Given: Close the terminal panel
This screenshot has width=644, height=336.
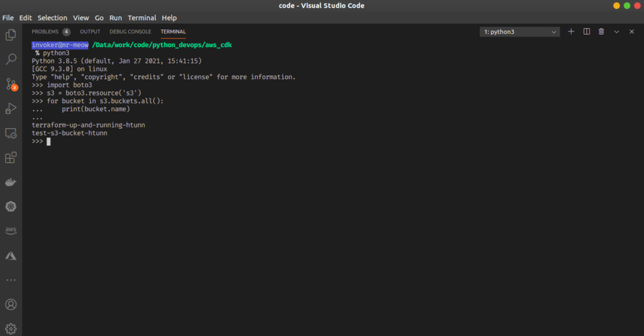Looking at the screenshot, I should [x=631, y=31].
